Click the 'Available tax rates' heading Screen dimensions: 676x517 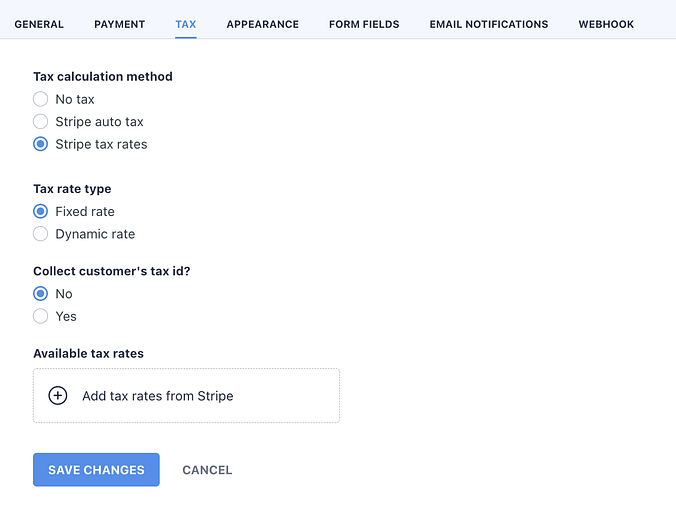pos(88,354)
